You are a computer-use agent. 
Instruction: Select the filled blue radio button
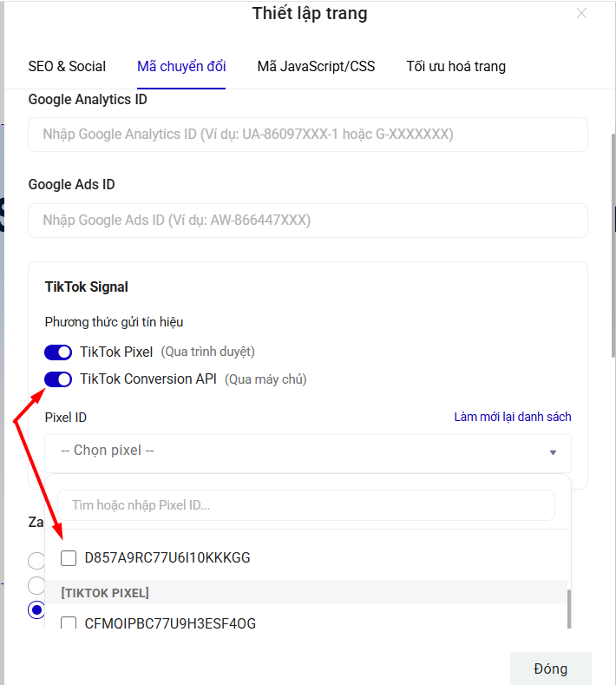(36, 609)
